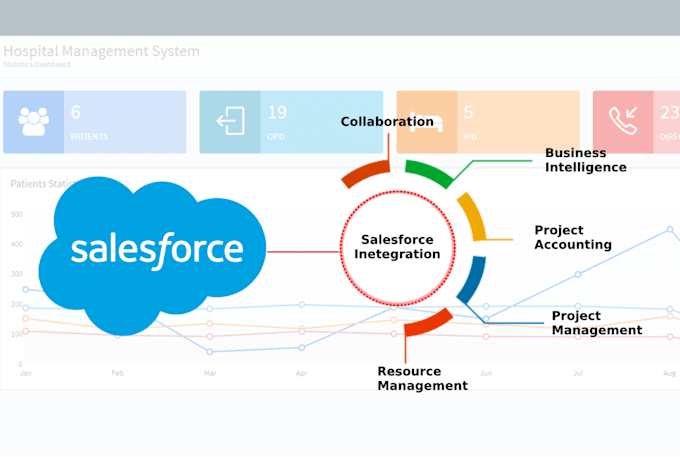Click the Project Accounting label
This screenshot has height=457, width=680.
[573, 237]
